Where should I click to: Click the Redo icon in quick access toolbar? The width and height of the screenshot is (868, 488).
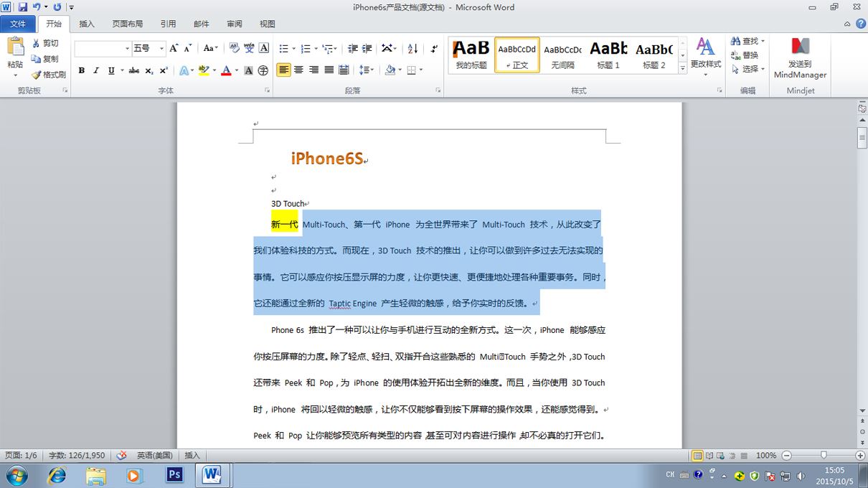(x=57, y=7)
